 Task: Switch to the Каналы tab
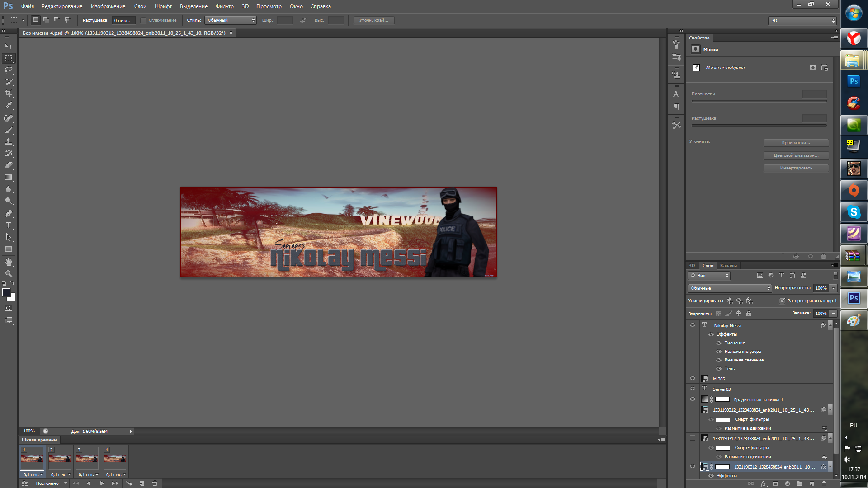point(728,266)
